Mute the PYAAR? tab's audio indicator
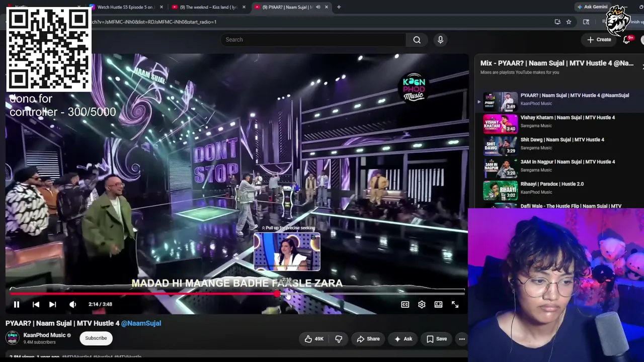The height and width of the screenshot is (362, 644). coord(318,7)
